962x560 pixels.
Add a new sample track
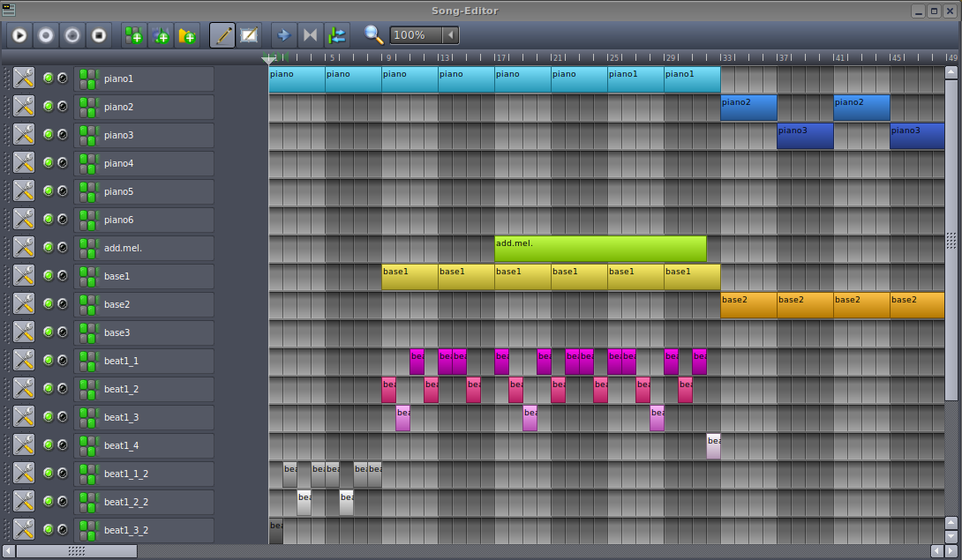161,35
